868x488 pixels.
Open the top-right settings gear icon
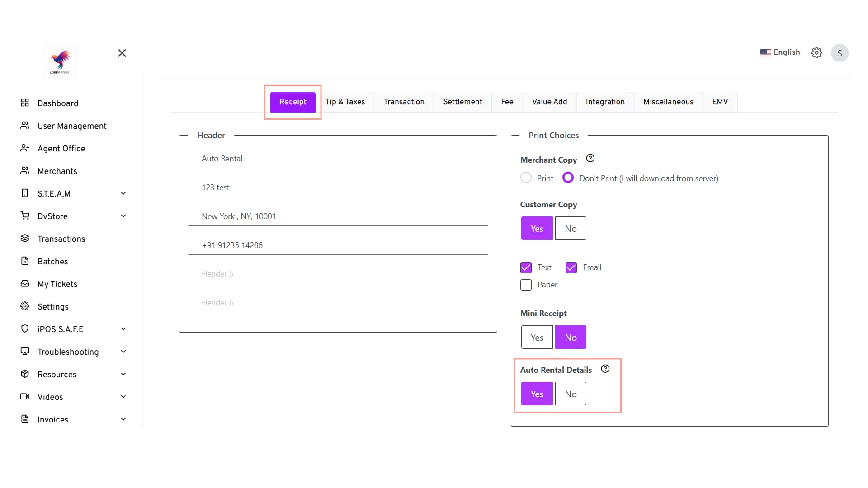816,53
